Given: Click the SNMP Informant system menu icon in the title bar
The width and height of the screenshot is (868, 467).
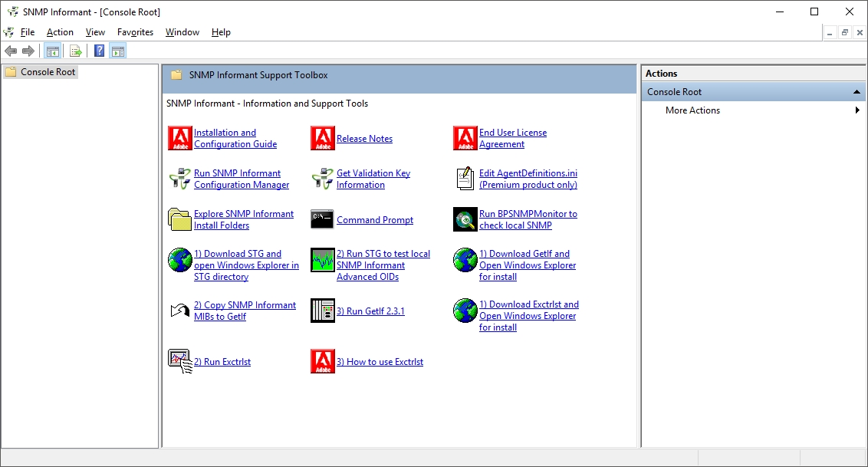Looking at the screenshot, I should (12, 12).
